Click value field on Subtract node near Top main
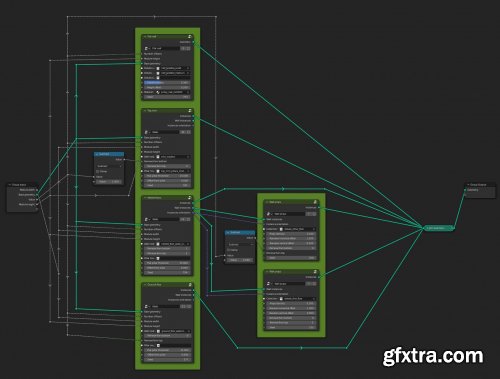 tap(109, 182)
